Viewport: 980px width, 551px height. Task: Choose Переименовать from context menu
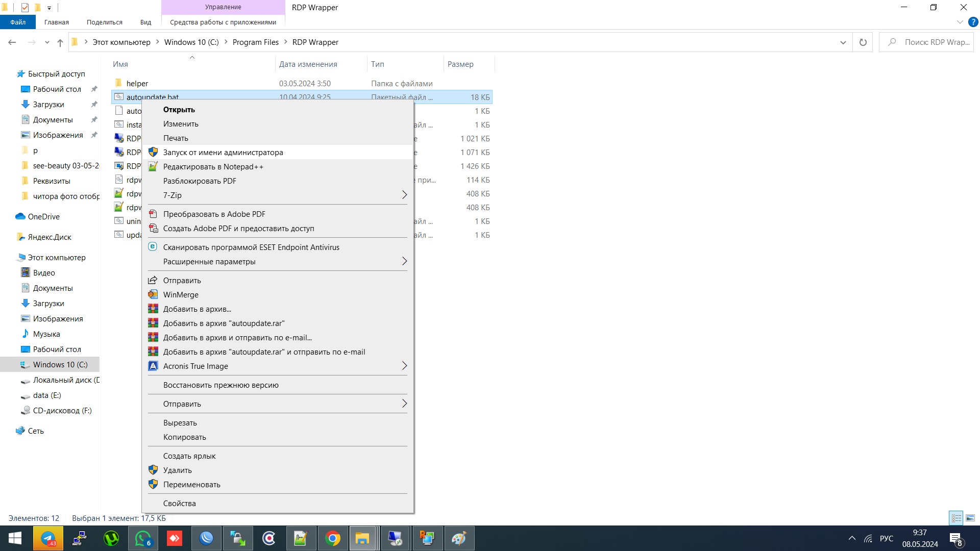277,485
